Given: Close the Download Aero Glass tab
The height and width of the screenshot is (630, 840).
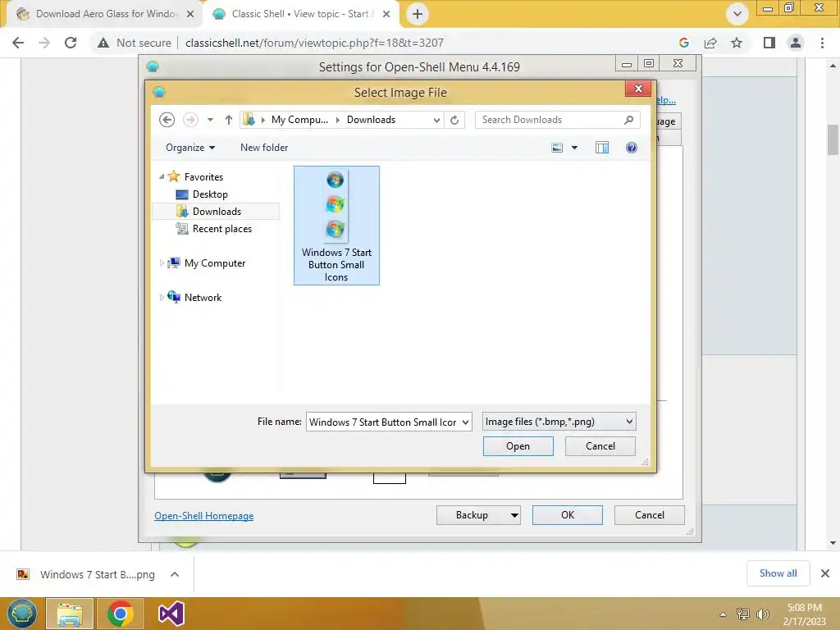Looking at the screenshot, I should tap(190, 14).
